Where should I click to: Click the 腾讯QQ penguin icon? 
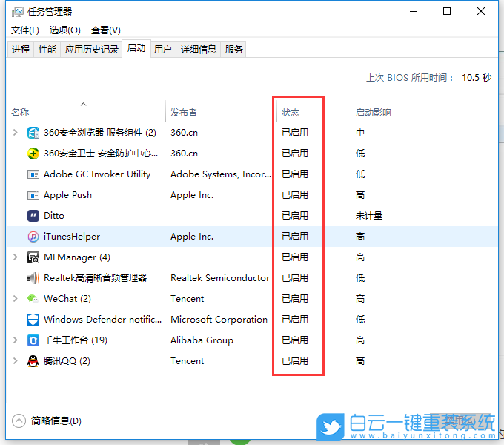(33, 361)
